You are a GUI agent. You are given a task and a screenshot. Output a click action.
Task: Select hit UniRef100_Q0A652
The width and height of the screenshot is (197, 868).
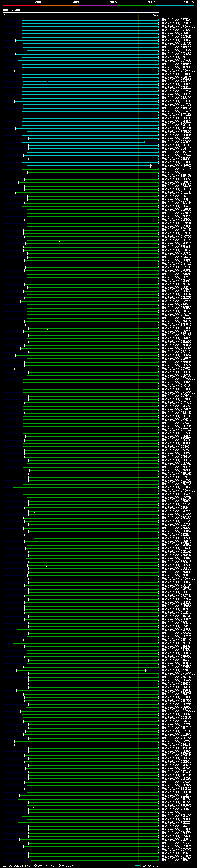176,355
